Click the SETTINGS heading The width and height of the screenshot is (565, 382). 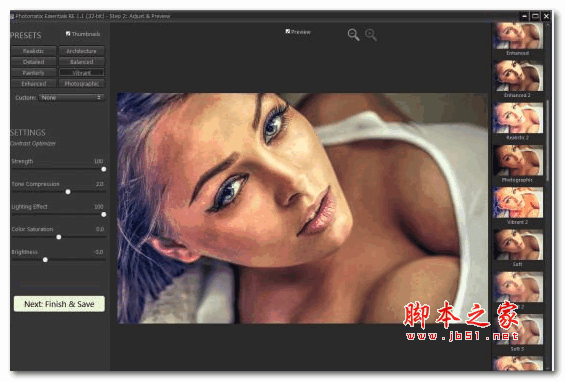click(x=28, y=132)
